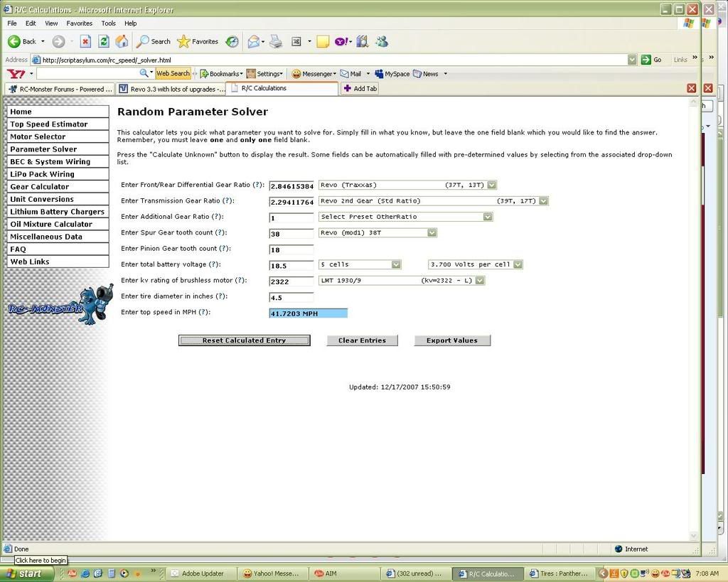728x582 pixels.
Task: Open the Gear Calculator sidebar link
Action: (x=40, y=187)
